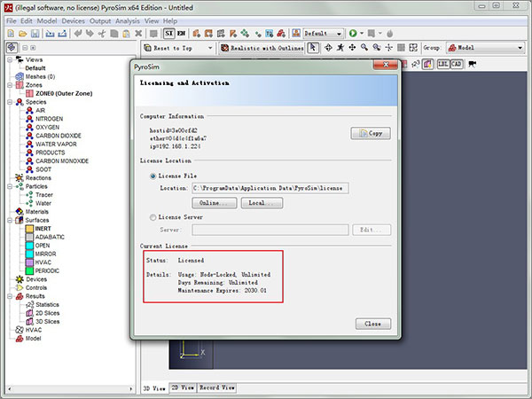Click the camera icon in the view toolbar
This screenshot has width=532, height=399.
pos(473,64)
